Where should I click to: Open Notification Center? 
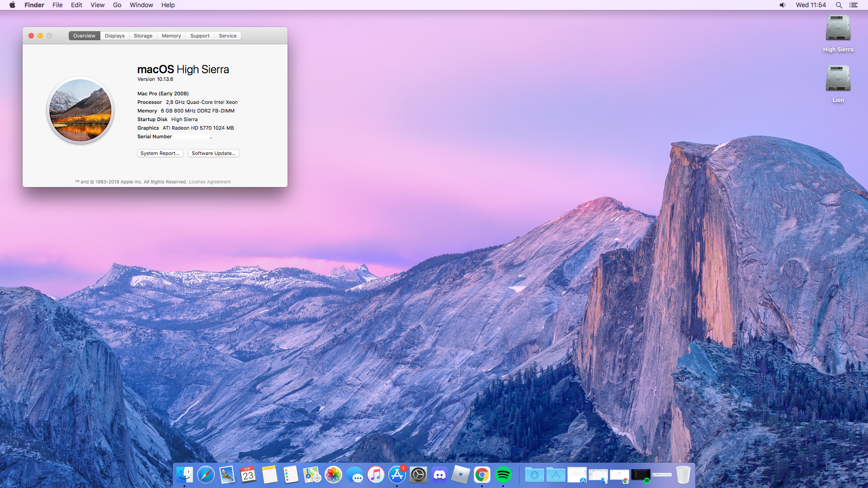tap(854, 5)
